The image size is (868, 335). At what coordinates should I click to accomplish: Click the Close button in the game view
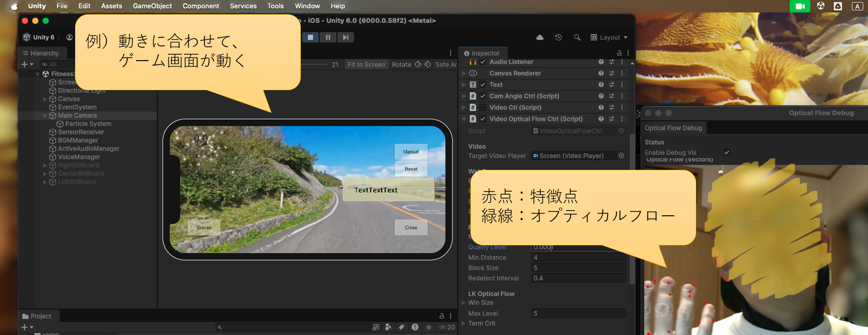pyautogui.click(x=411, y=227)
